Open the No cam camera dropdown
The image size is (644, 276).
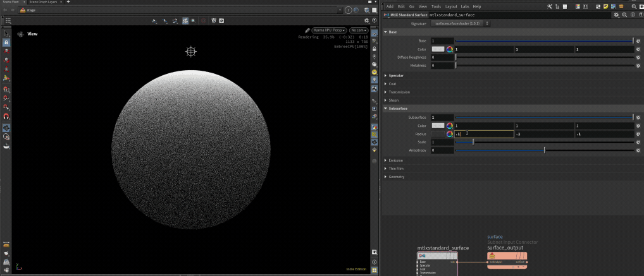[359, 30]
